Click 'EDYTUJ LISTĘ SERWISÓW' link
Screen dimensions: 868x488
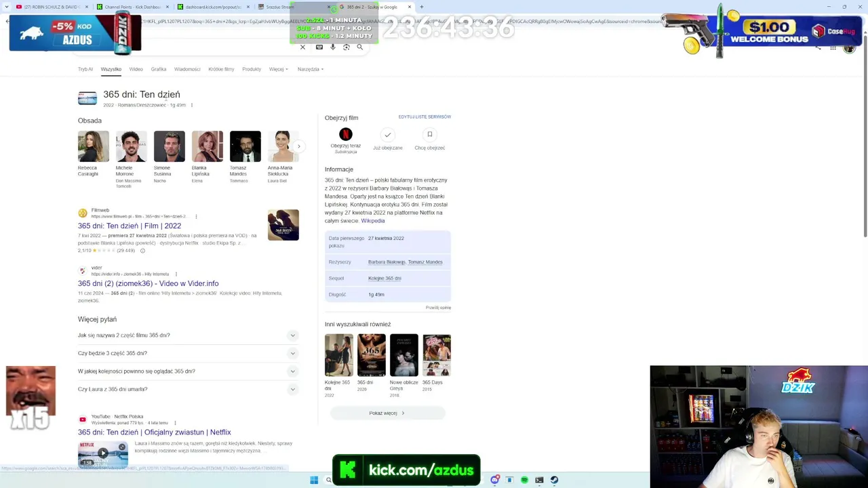(425, 117)
